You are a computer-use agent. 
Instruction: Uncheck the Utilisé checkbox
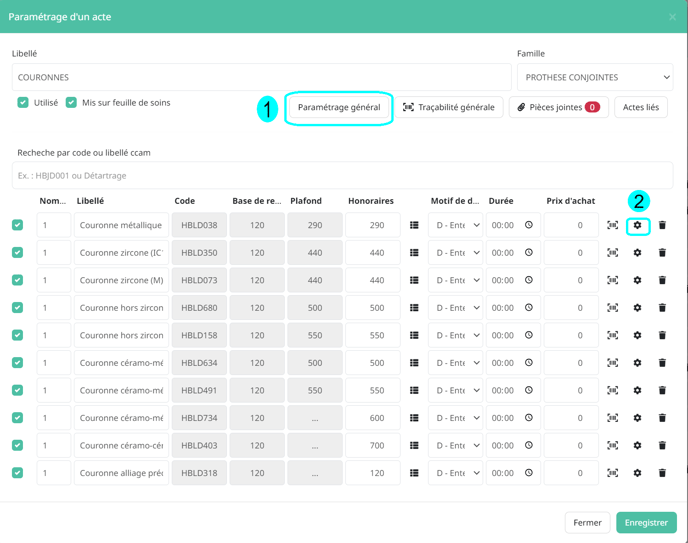[23, 103]
